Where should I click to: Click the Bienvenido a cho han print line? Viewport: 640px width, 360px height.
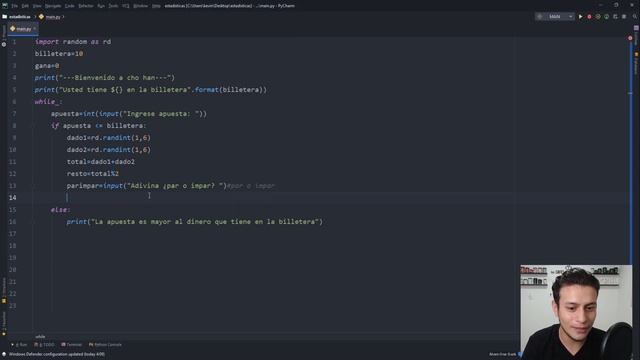click(104, 78)
